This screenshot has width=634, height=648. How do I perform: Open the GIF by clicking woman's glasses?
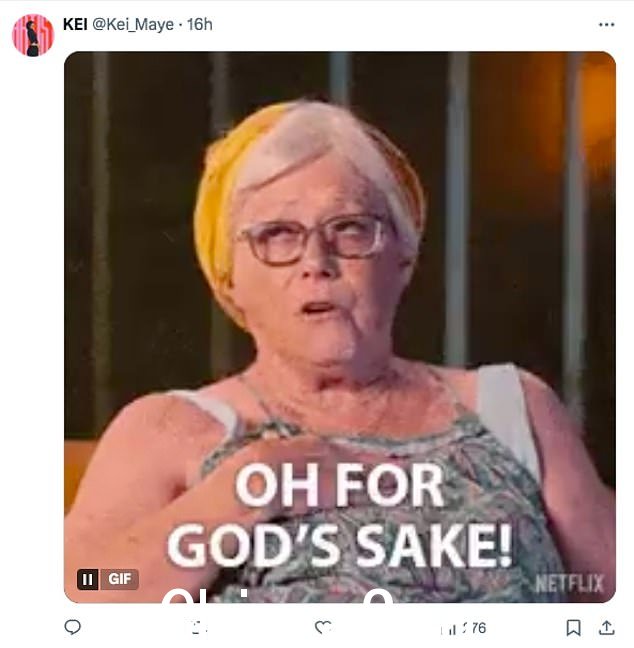point(314,239)
